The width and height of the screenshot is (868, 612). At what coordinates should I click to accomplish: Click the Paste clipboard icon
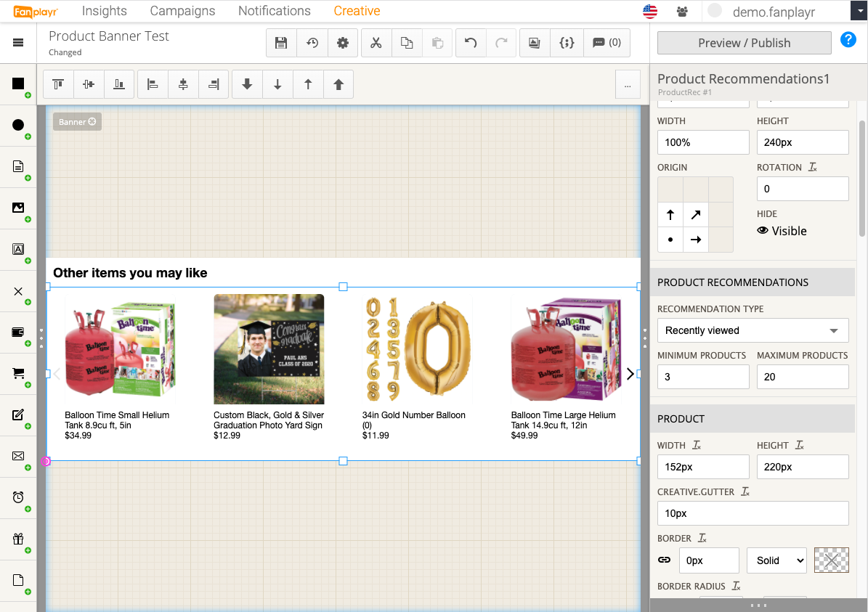click(x=437, y=43)
